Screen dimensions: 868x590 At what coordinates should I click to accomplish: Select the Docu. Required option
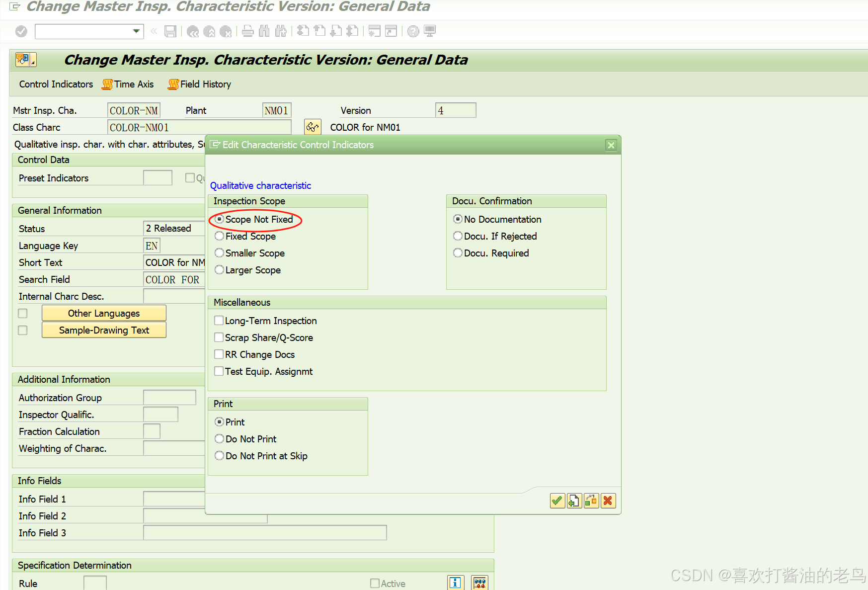point(458,253)
